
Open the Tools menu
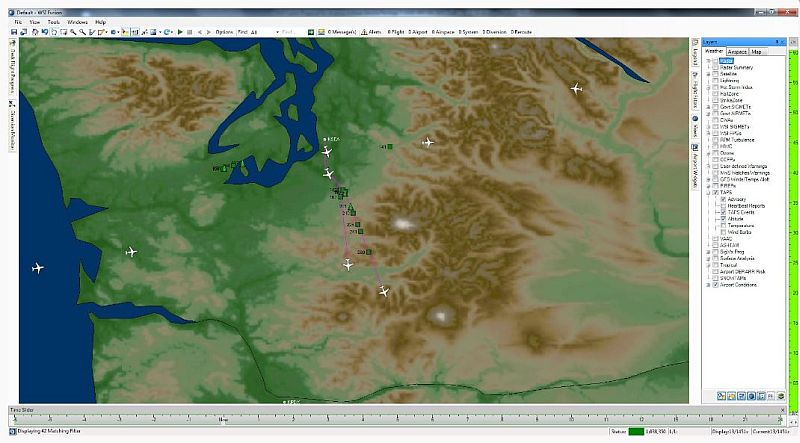[x=53, y=21]
